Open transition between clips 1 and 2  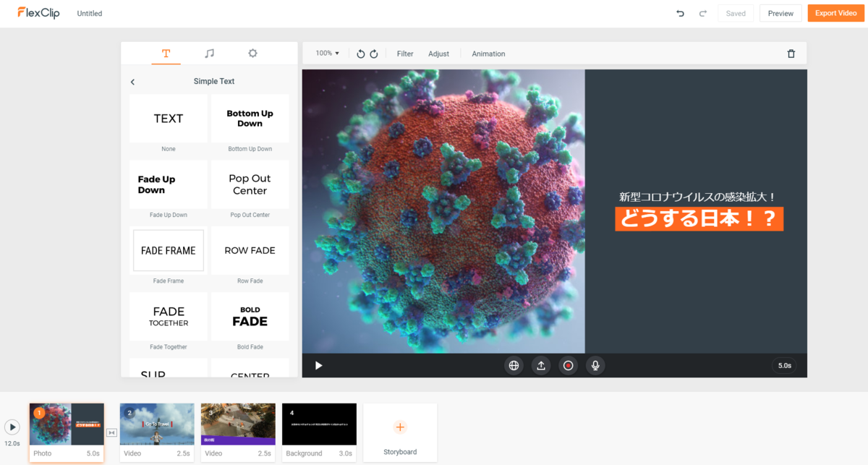pyautogui.click(x=111, y=432)
